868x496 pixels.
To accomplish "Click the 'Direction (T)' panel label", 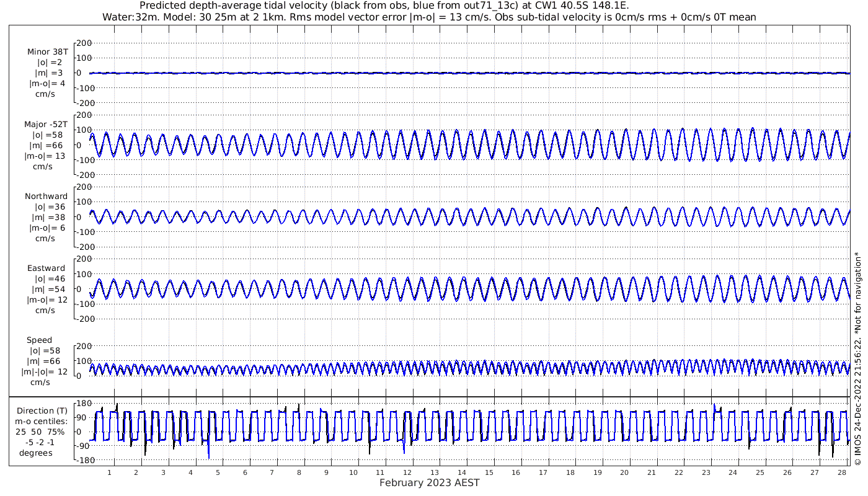I will tap(42, 411).
